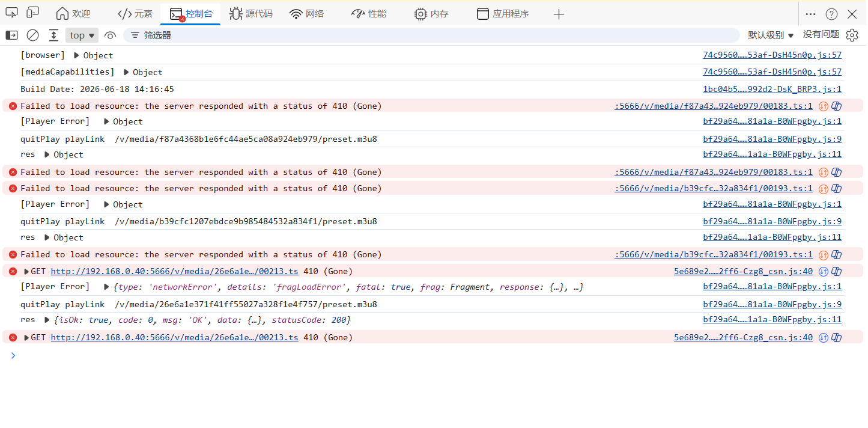
Task: Open the 1bc04b5…DsK_BRP3.js:1 source link
Action: click(x=772, y=89)
